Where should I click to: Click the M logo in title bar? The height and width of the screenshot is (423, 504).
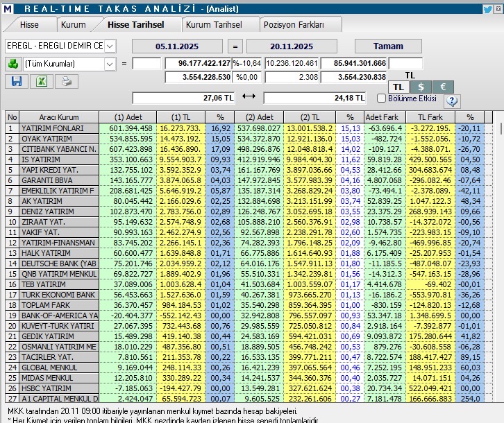point(8,9)
